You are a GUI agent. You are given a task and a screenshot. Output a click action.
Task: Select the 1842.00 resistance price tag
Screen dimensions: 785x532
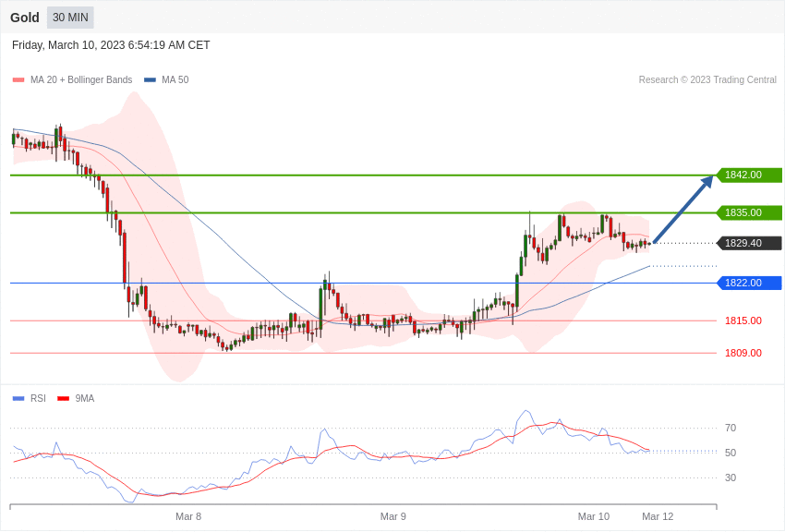click(x=749, y=175)
